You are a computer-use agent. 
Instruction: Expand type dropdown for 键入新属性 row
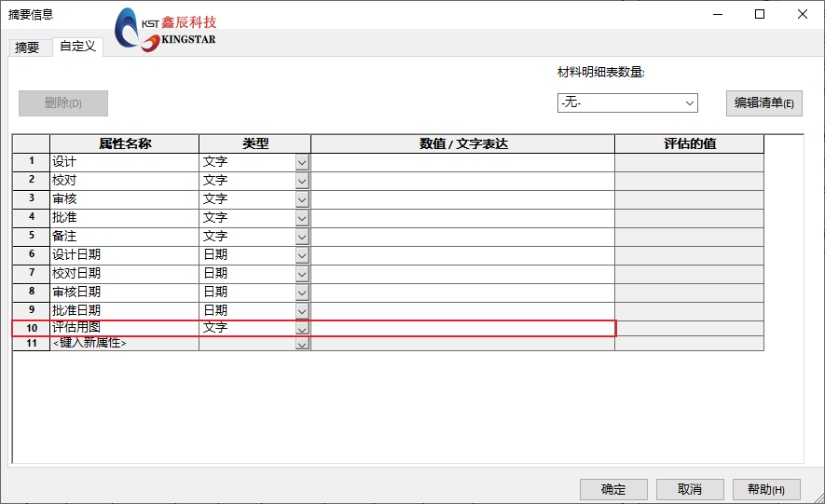pos(302,345)
